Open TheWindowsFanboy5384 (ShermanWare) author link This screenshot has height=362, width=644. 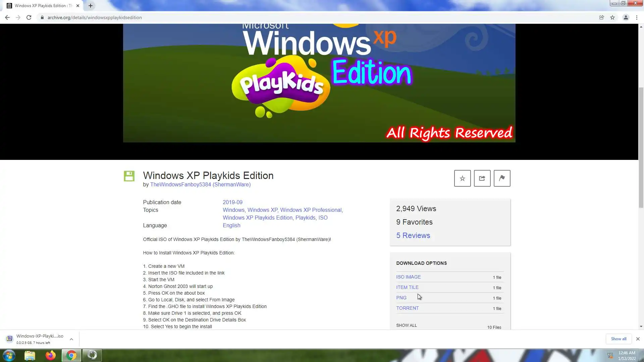click(x=200, y=185)
